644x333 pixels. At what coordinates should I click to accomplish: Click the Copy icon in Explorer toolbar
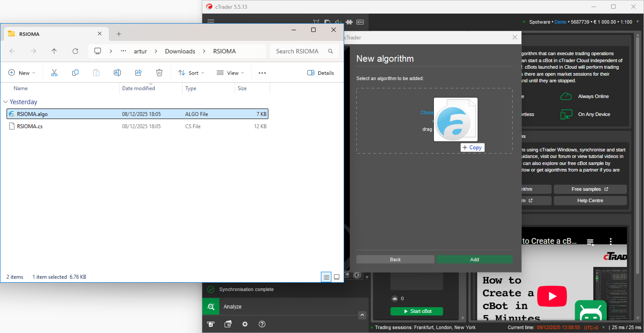click(x=75, y=73)
